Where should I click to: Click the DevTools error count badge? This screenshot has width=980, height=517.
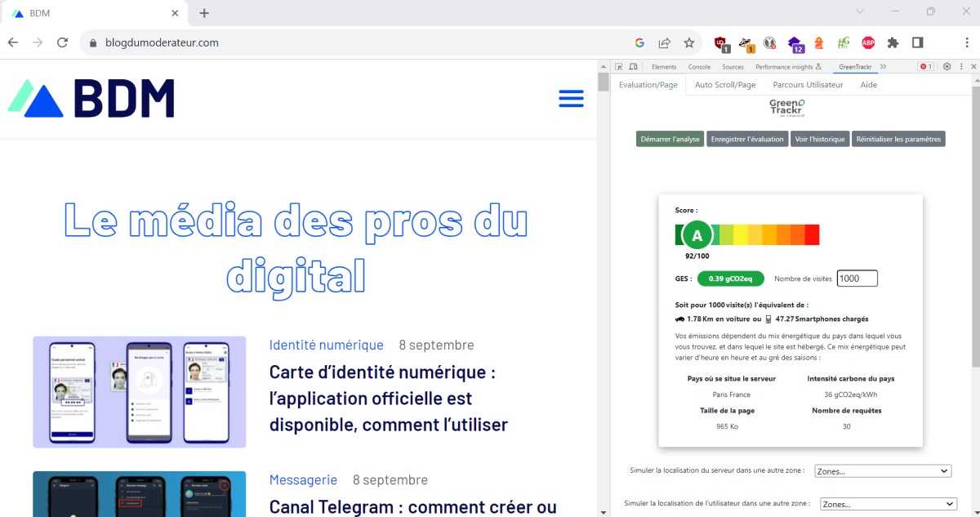tap(926, 67)
